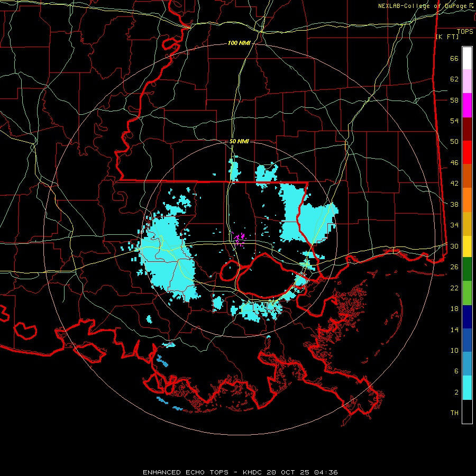Click the bright red 50 kft legend swatch
The width and height of the screenshot is (476, 476).
click(x=467, y=152)
